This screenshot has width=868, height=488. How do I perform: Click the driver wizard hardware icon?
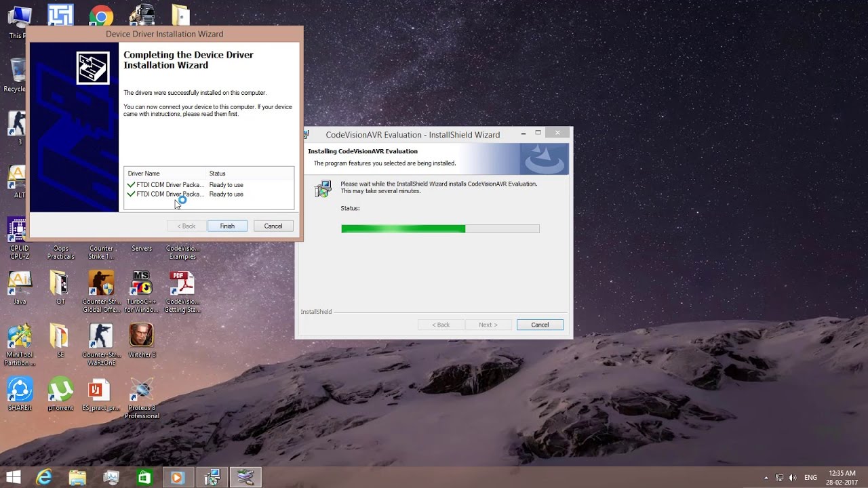coord(93,68)
